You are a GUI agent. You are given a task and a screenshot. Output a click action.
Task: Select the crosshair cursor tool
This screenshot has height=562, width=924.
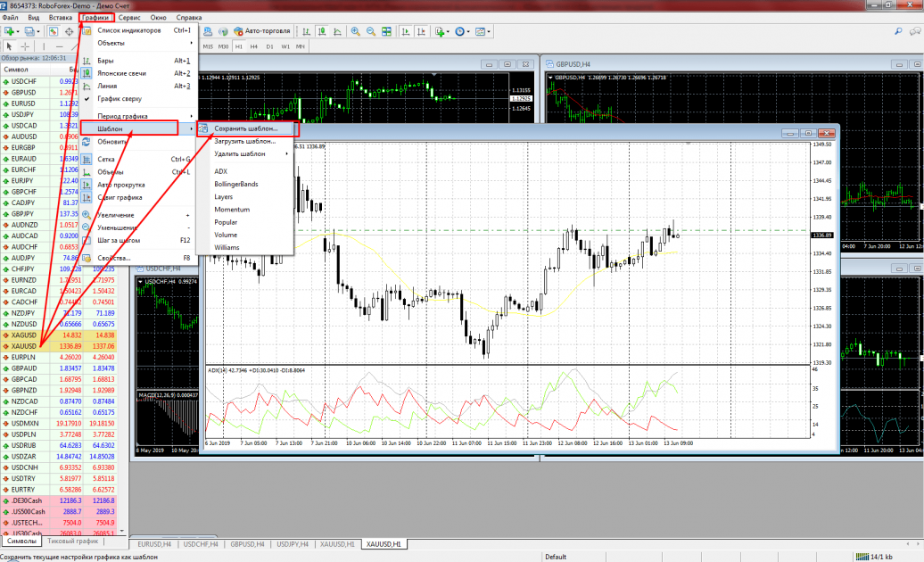[x=25, y=45]
